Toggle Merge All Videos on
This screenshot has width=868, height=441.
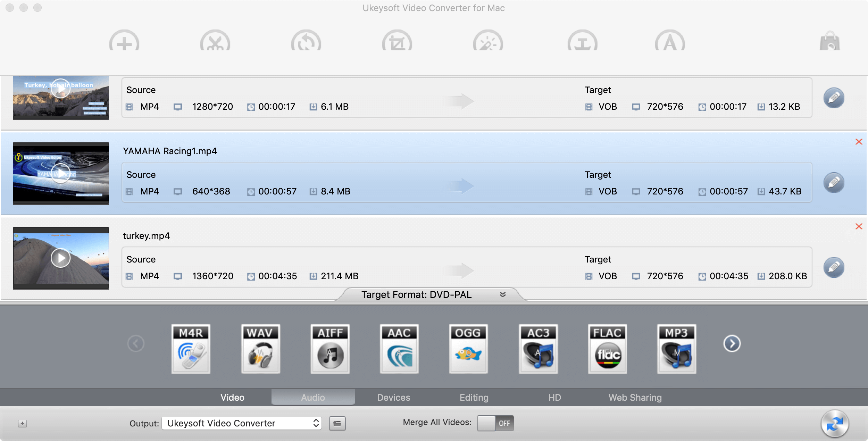tap(496, 423)
